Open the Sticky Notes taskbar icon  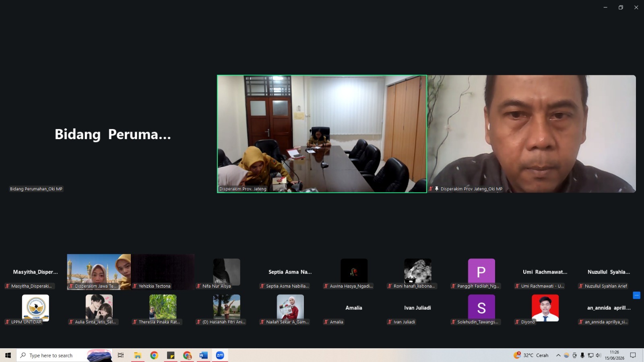tap(171, 355)
